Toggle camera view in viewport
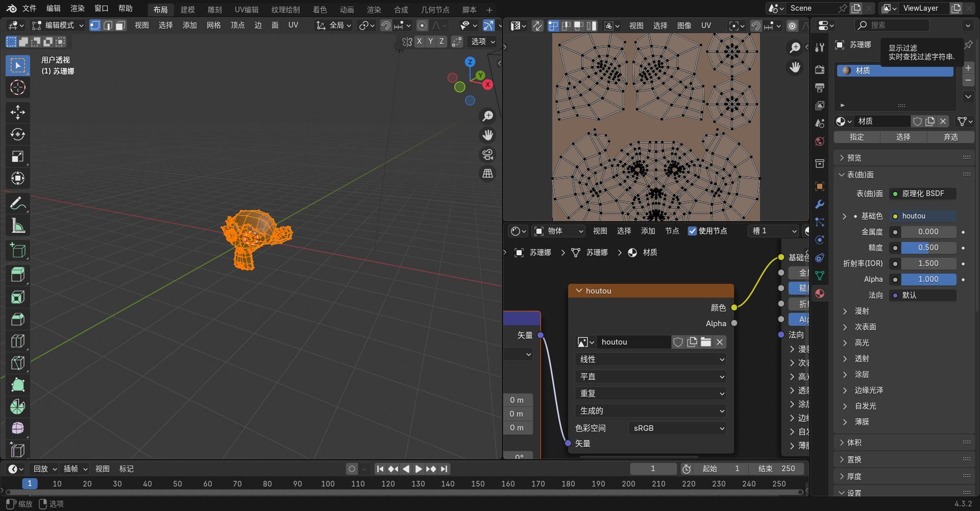 pyautogui.click(x=488, y=154)
